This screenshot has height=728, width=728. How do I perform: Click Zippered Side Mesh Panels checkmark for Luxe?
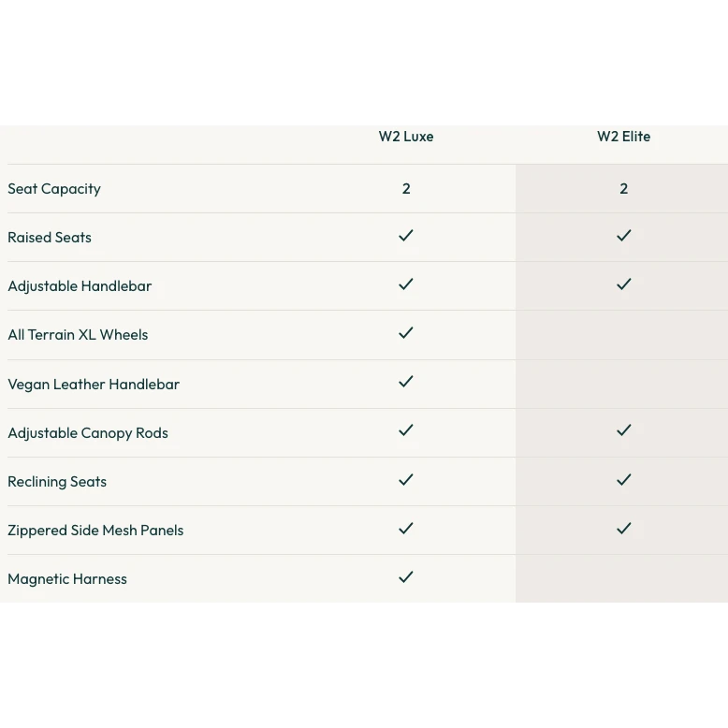tap(406, 529)
